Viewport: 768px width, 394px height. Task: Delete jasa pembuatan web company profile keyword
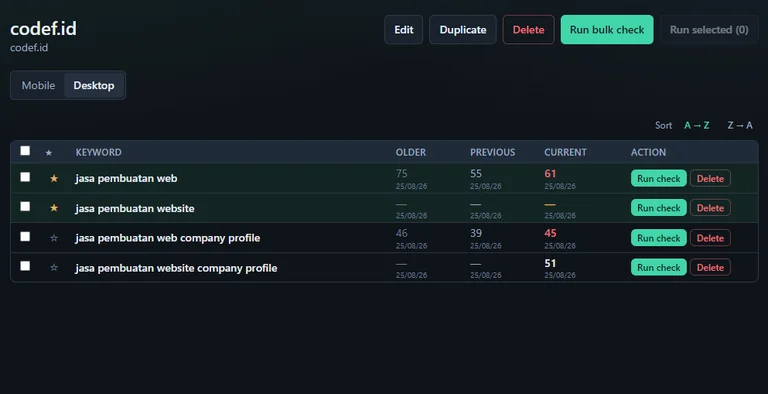(x=710, y=238)
